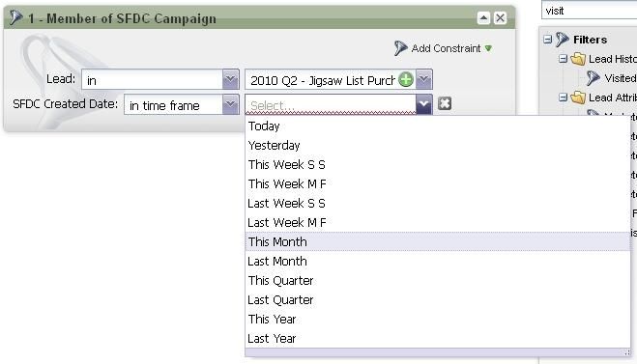Image resolution: width=637 pixels, height=364 pixels.
Task: Remove the SFDC Created Date constraint
Action: click(445, 103)
